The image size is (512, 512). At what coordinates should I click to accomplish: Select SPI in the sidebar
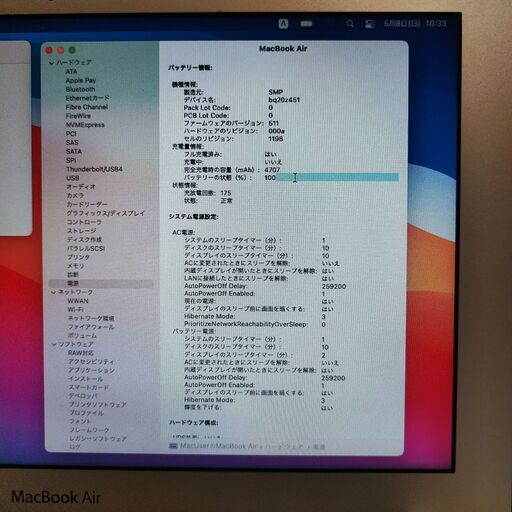pyautogui.click(x=71, y=160)
